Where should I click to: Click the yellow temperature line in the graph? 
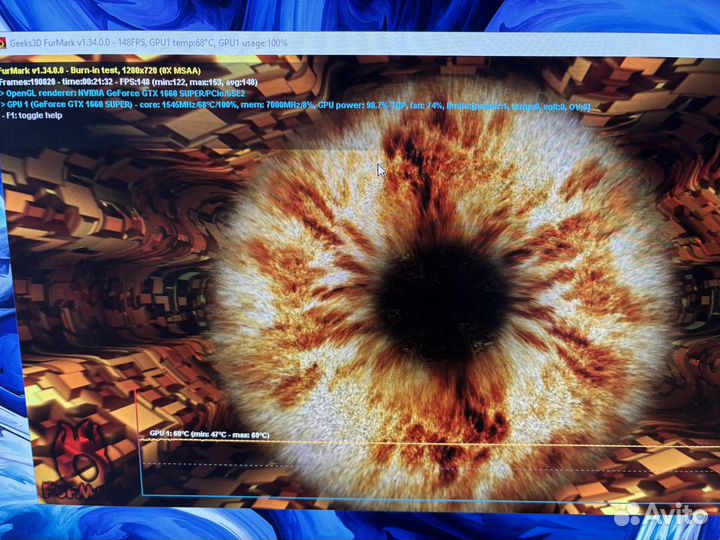400,441
